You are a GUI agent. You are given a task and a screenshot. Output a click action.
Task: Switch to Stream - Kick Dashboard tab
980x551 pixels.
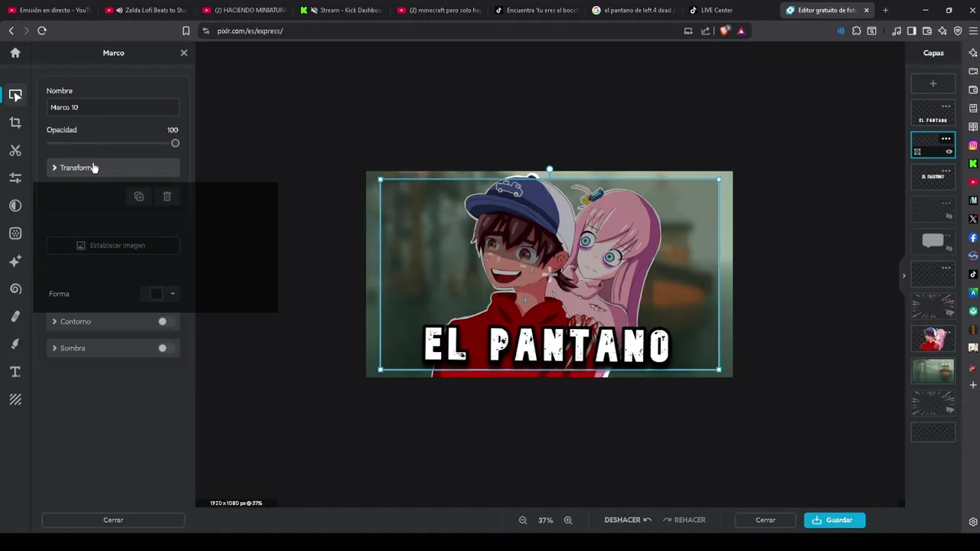343,10
